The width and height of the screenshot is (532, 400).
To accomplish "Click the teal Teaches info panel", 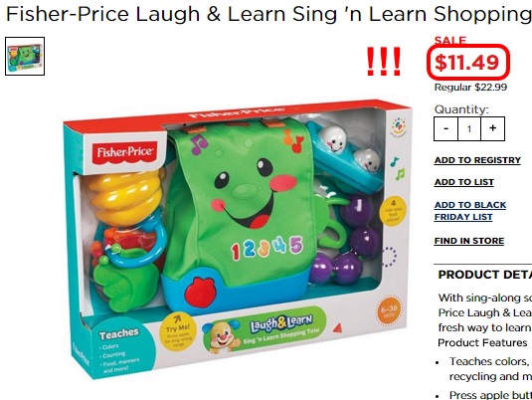I will (118, 349).
